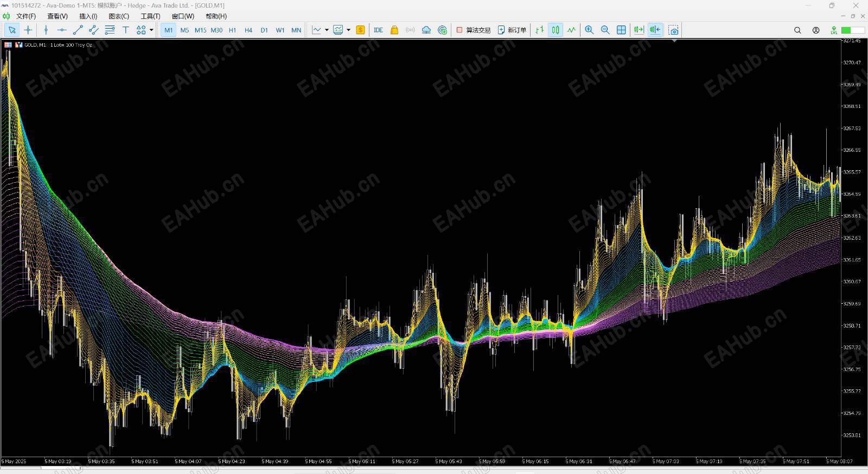Click the 5 May 06:31 time label
Image resolution: width=868 pixels, height=474 pixels.
coord(578,462)
